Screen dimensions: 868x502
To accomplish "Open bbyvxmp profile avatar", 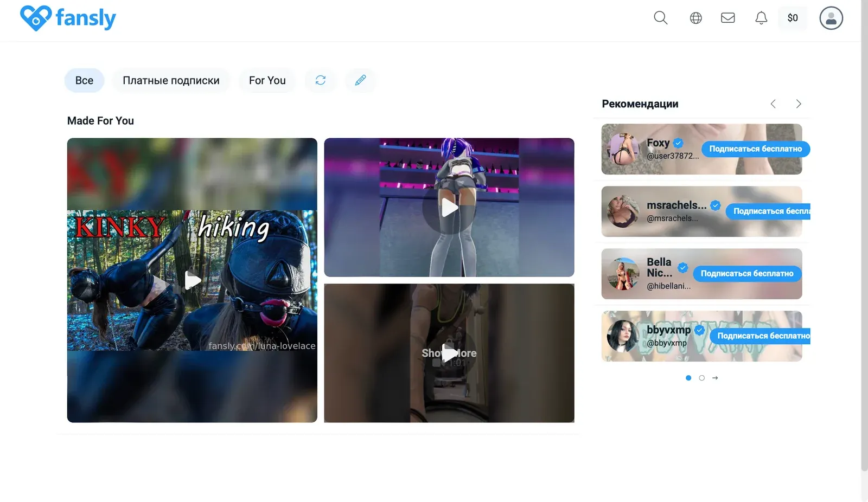I will tap(623, 336).
